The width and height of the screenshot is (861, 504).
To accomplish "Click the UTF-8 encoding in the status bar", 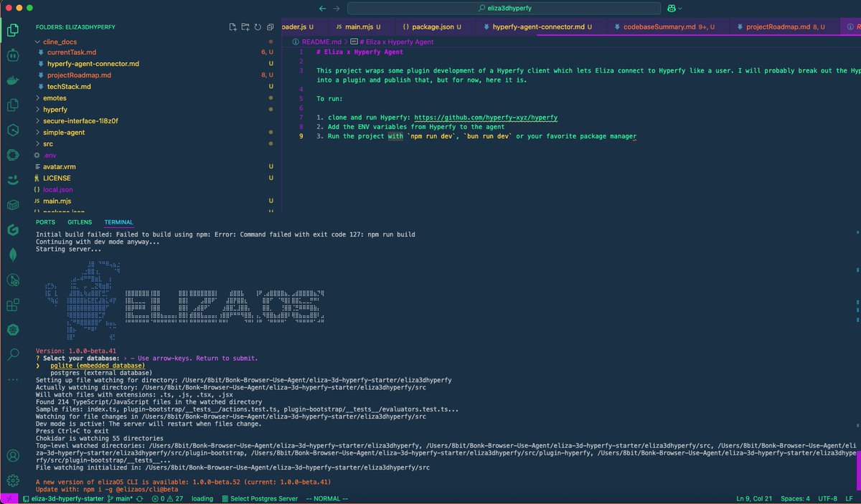I will coord(827,498).
